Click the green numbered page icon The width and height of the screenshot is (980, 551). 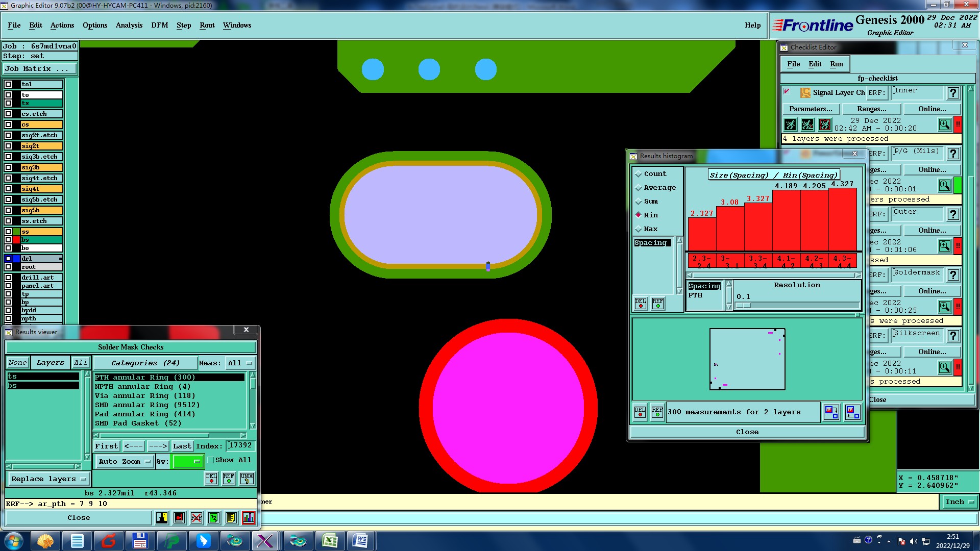(214, 518)
